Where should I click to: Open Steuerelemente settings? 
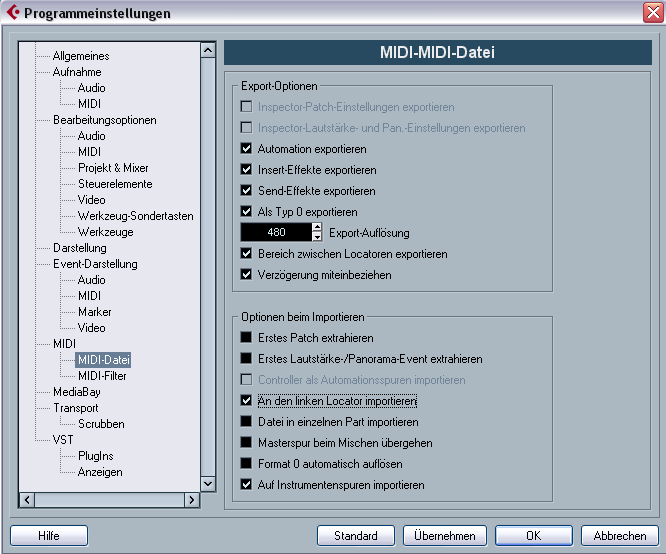point(115,184)
